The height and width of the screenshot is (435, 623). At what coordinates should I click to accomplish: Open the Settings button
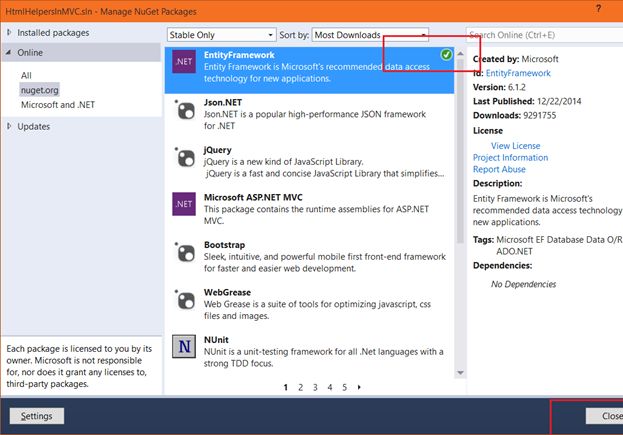[x=37, y=416]
